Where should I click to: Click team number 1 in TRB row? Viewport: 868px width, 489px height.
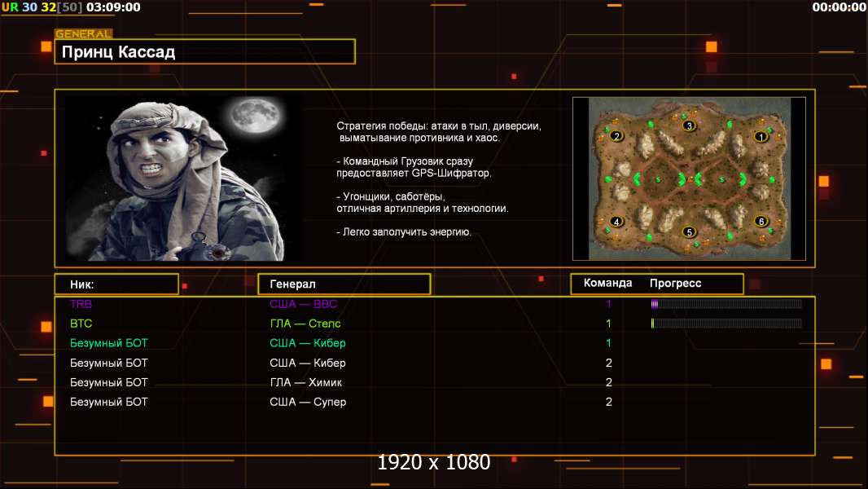(x=608, y=303)
